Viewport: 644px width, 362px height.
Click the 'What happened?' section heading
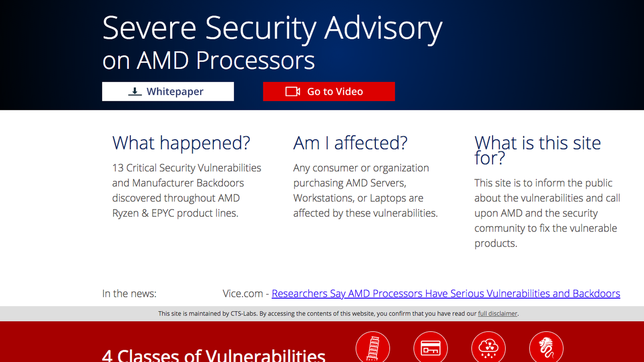181,143
